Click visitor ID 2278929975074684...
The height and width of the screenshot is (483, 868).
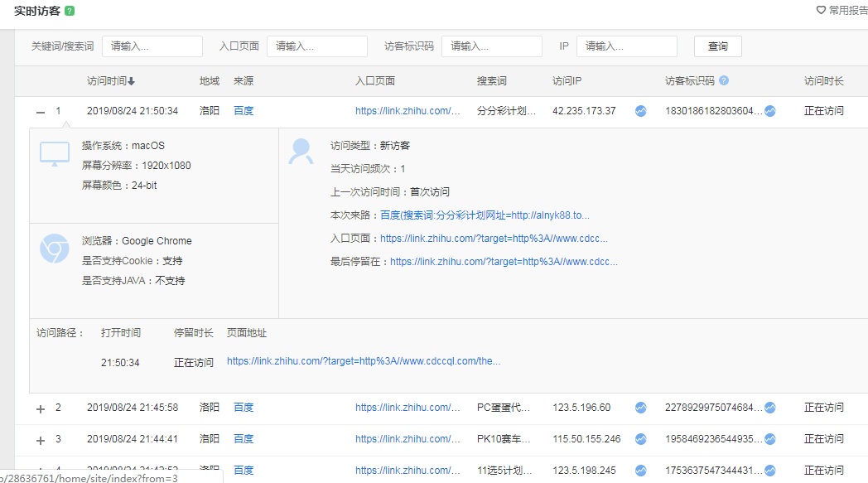[x=713, y=408]
